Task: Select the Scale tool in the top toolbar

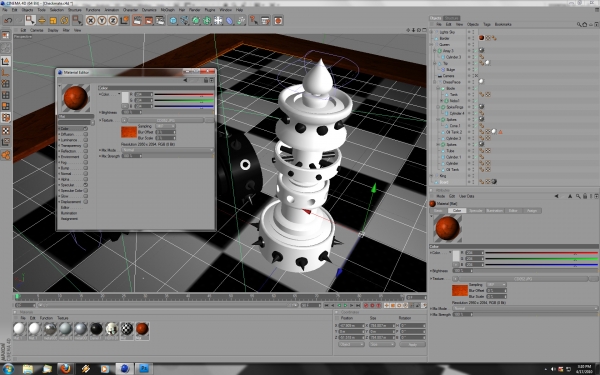Action: pyautogui.click(x=53, y=20)
